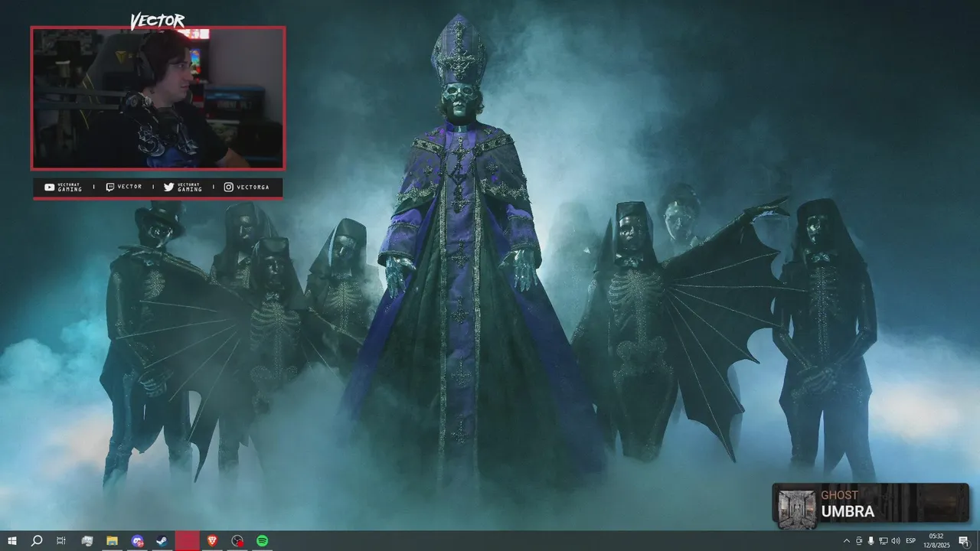
Task: Open taskbar app icon beside Task View
Action: [x=87, y=541]
